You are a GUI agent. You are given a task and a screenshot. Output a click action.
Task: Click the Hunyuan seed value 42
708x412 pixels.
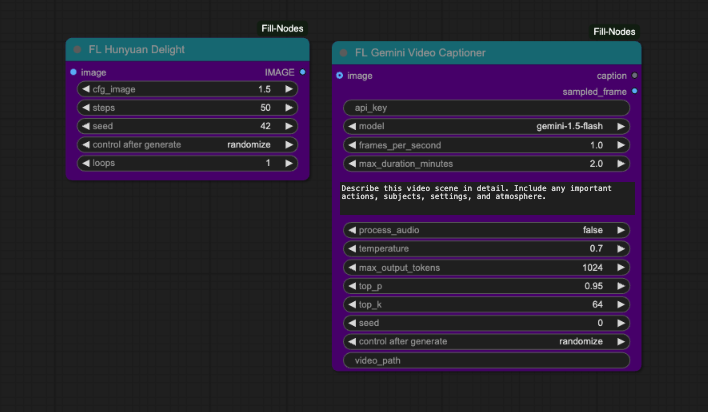265,126
